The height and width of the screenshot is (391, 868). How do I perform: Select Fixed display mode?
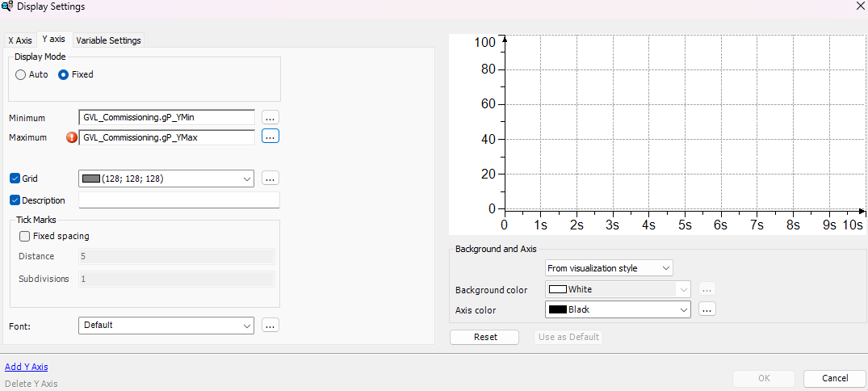64,74
